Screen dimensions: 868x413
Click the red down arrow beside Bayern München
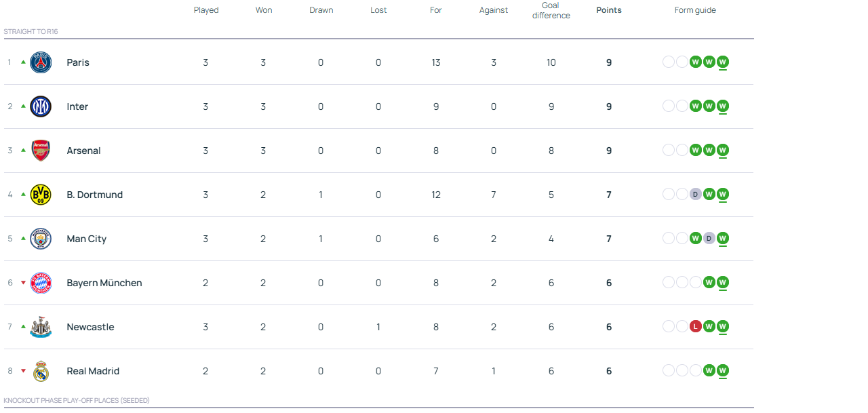coord(23,283)
